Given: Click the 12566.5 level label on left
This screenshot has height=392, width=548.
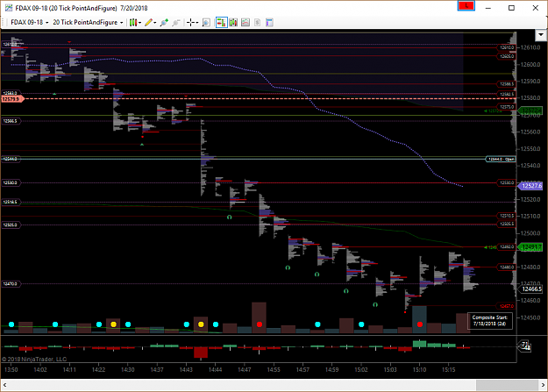Looking at the screenshot, I should pos(11,121).
